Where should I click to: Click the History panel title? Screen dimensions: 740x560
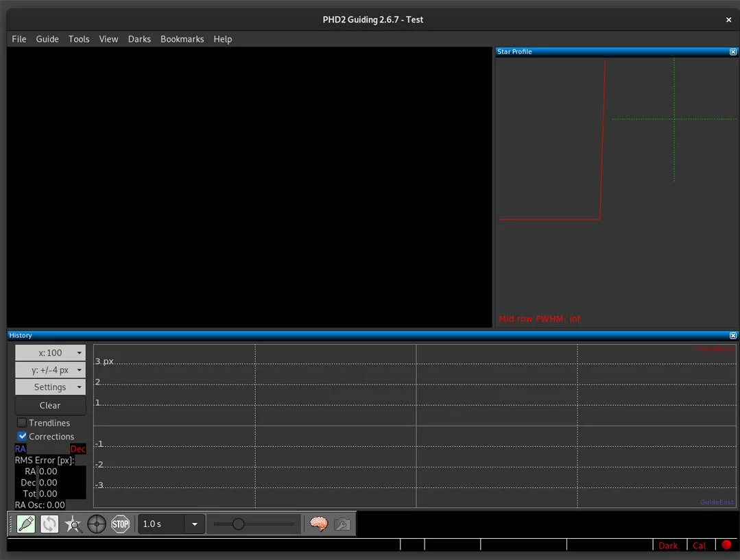[x=21, y=335]
